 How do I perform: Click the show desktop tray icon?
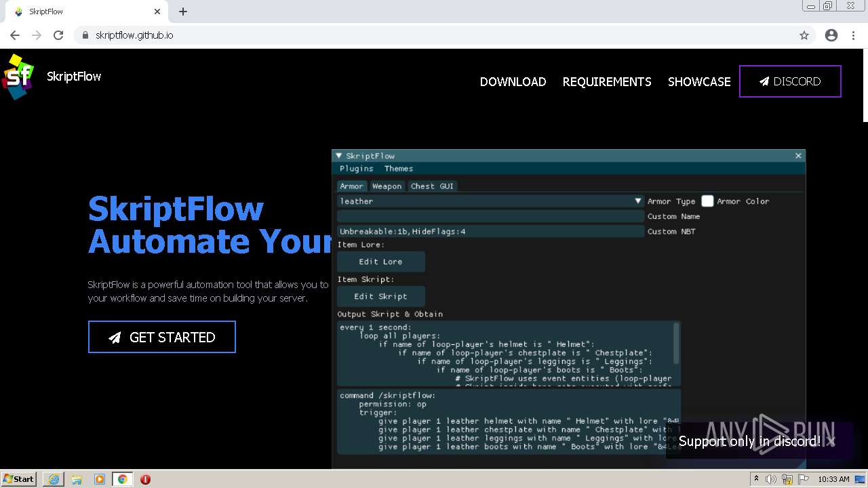(x=860, y=479)
